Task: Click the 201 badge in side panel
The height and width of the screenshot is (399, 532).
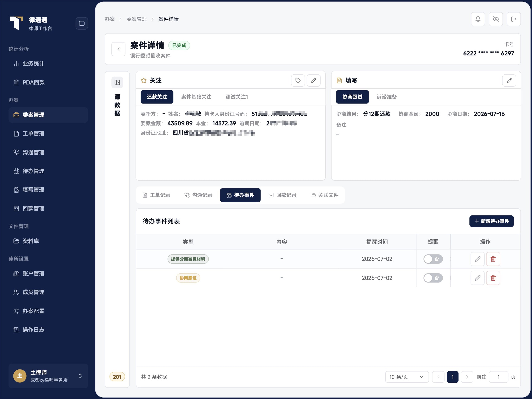Action: tap(117, 377)
